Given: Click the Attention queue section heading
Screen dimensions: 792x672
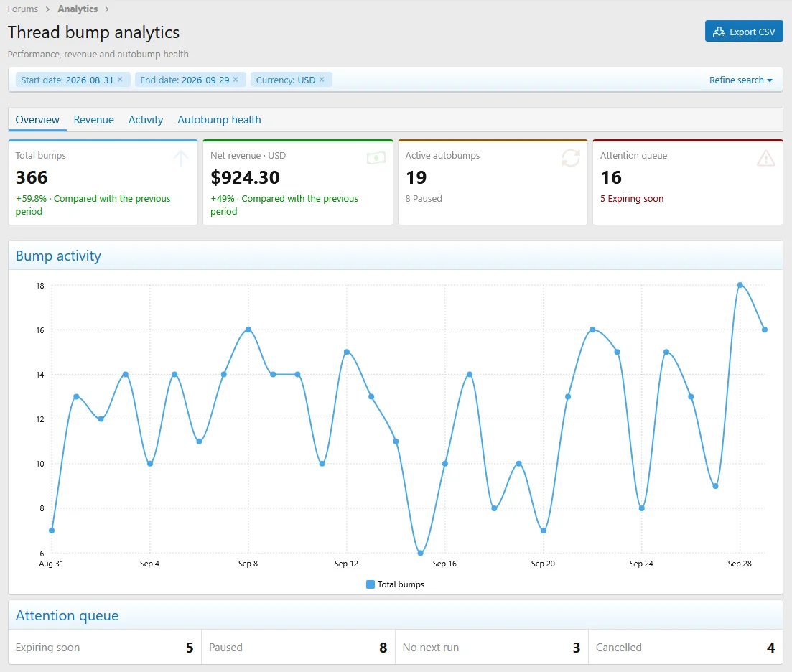Looking at the screenshot, I should (x=67, y=615).
